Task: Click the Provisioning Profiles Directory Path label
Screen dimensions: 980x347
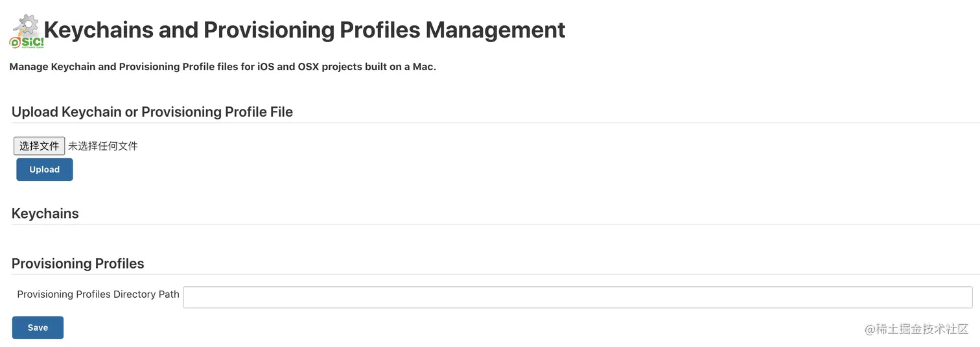Action: point(98,294)
